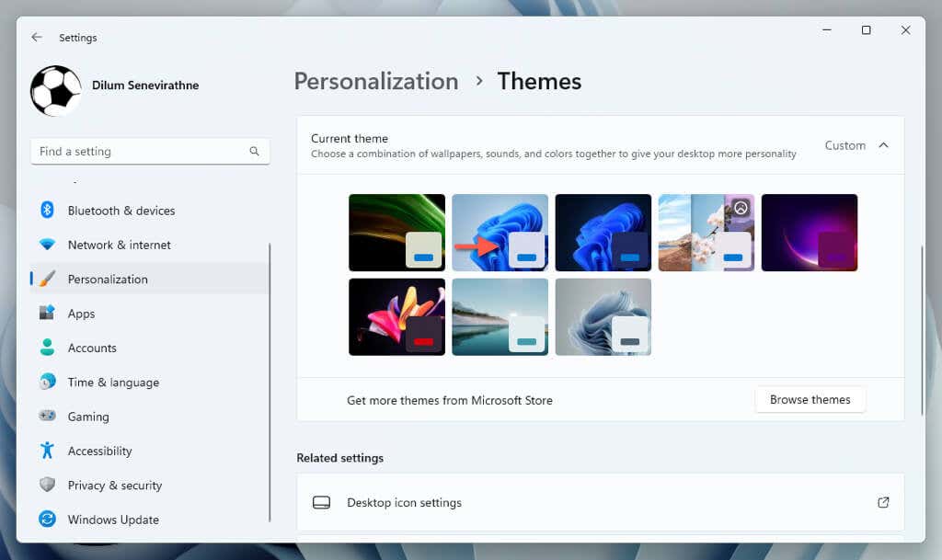This screenshot has height=560, width=942.
Task: Click the Accessibility figure icon
Action: point(47,451)
